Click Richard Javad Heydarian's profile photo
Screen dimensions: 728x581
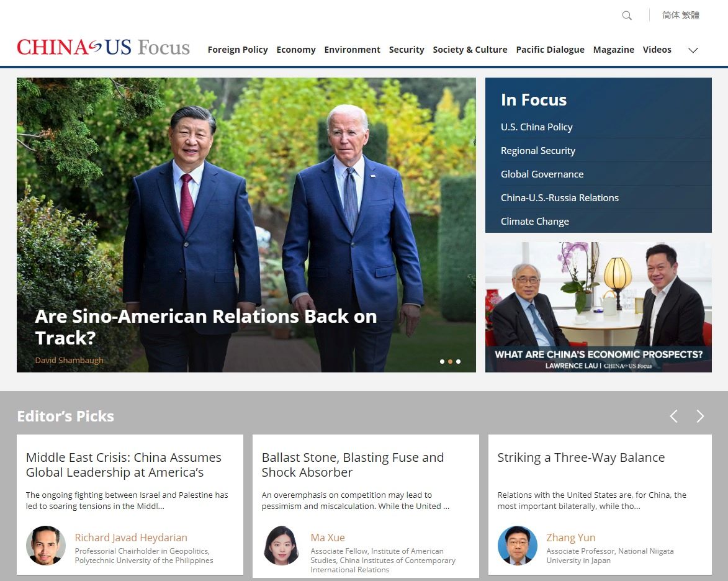tap(45, 545)
